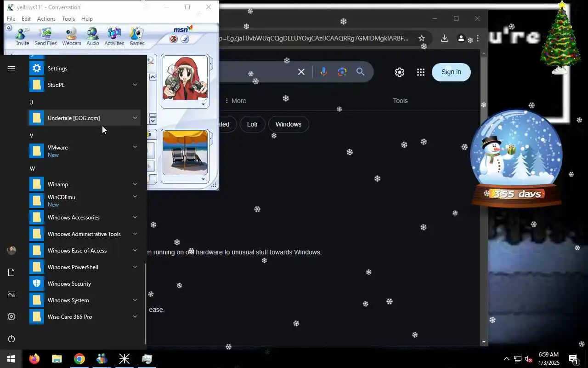Open Chrome's downloads icon
The width and height of the screenshot is (588, 368).
pyautogui.click(x=444, y=39)
